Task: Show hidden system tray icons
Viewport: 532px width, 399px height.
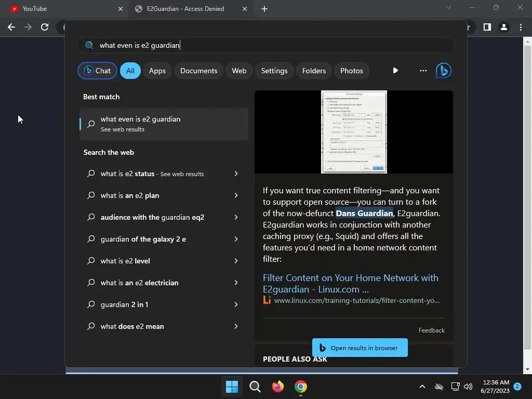Action: click(422, 387)
